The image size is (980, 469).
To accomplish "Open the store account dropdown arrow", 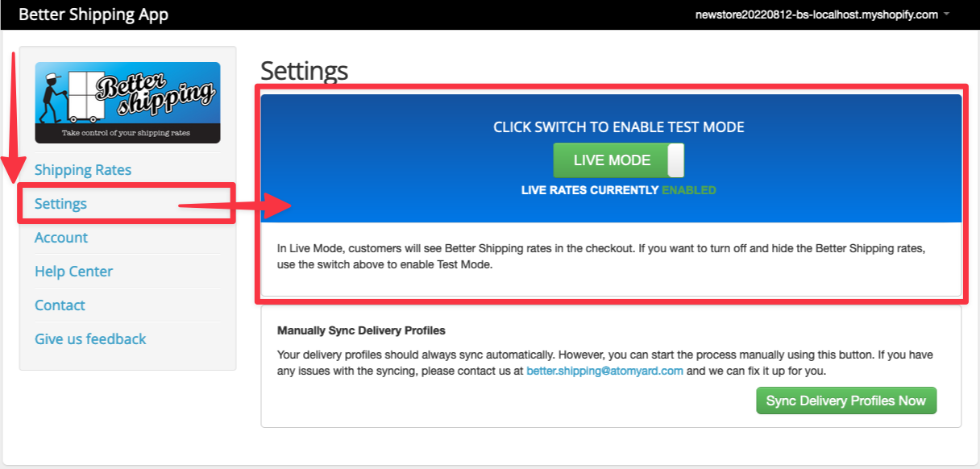I will click(946, 15).
